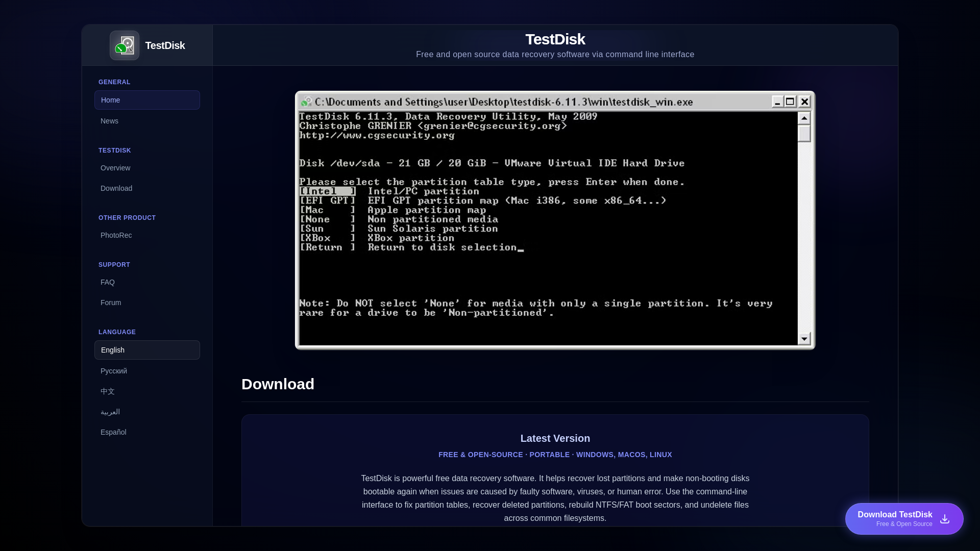Image resolution: width=980 pixels, height=551 pixels.
Task: Click the download arrow icon on floating button
Action: (945, 519)
